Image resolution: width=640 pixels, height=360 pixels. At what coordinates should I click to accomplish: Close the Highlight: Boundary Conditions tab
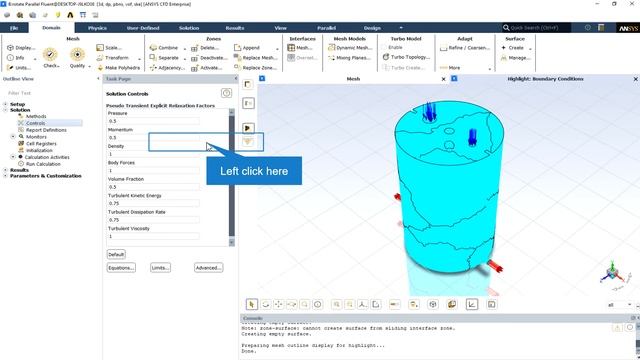click(636, 79)
